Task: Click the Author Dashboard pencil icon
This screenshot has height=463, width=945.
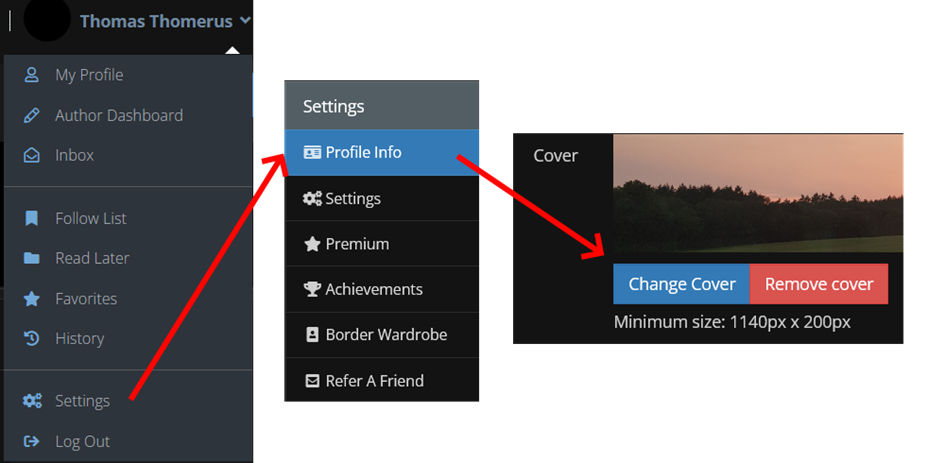Action: pyautogui.click(x=31, y=115)
